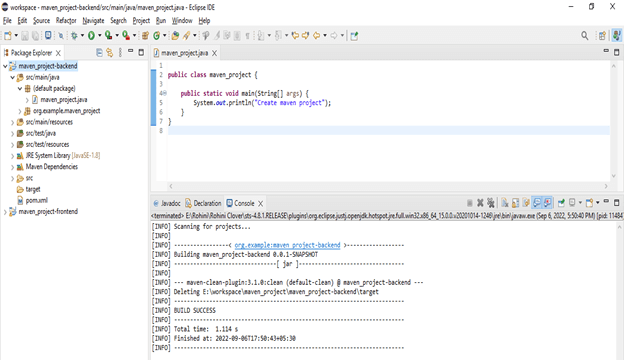Collapse the maven_project-backend project node

(5, 66)
